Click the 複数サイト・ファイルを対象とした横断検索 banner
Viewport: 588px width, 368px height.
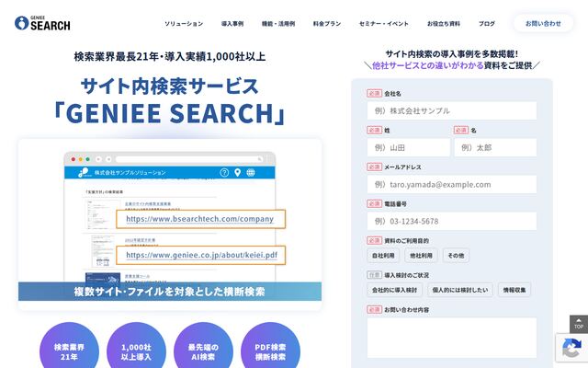(170, 292)
